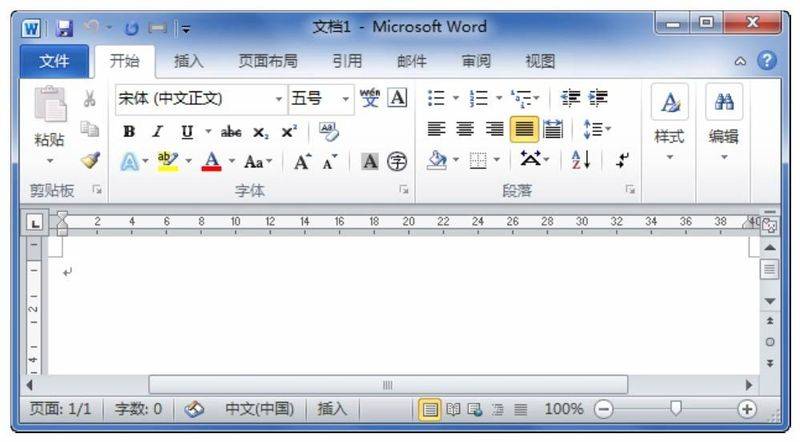Open the Customize Quick Access Toolbar arrow
The image size is (800, 442).
pos(186,29)
